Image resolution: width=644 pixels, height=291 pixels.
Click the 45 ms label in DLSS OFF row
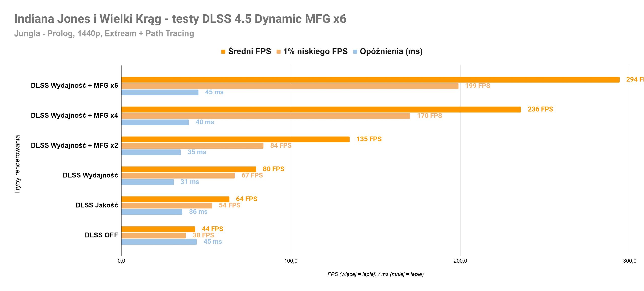click(213, 242)
